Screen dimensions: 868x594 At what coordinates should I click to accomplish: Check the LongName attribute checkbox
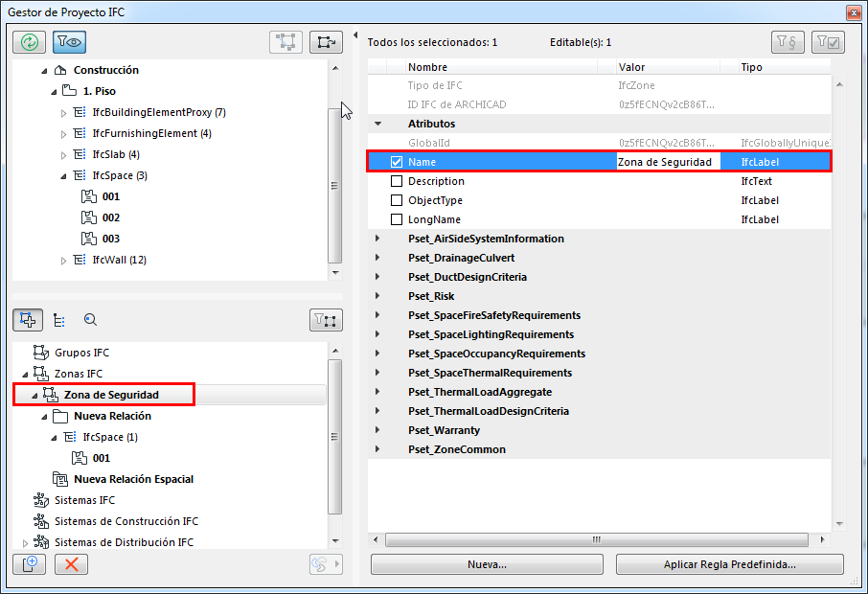point(396,219)
